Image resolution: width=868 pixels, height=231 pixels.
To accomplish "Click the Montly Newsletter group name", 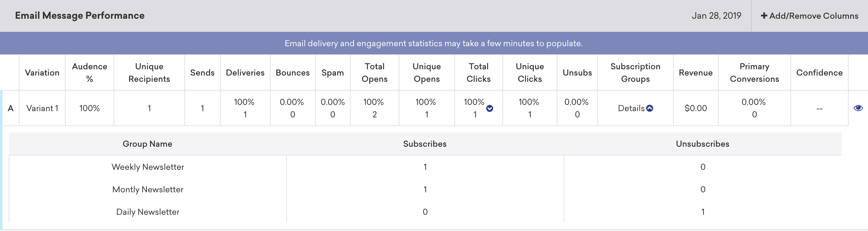I will [147, 189].
